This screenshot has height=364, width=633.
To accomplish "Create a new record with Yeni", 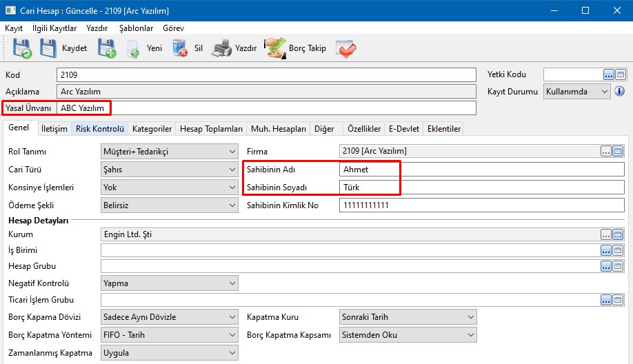I will [x=134, y=48].
